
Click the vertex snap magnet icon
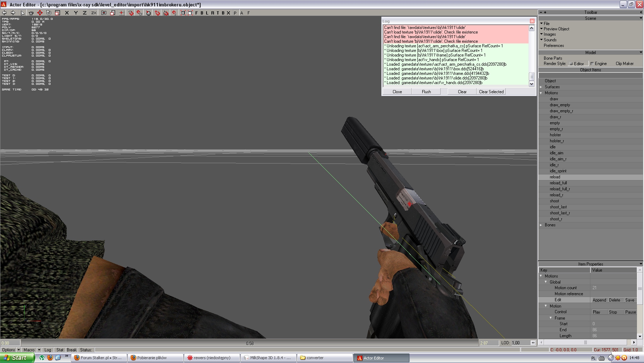tap(157, 13)
